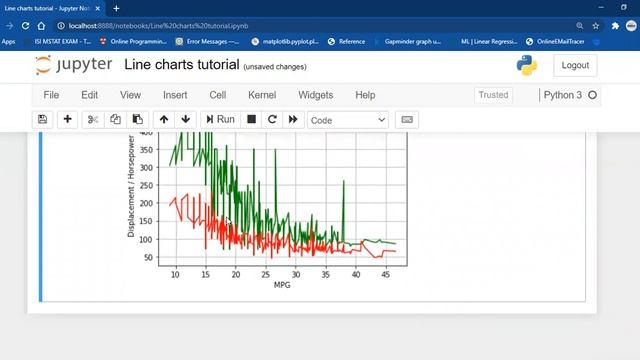640x360 pixels.
Task: Open the Help menu
Action: tap(365, 95)
